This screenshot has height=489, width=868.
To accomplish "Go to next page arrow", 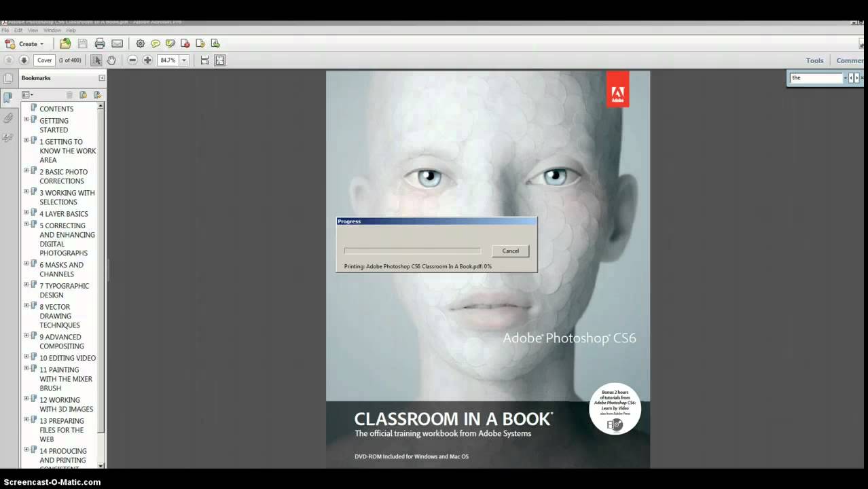I will coord(23,60).
